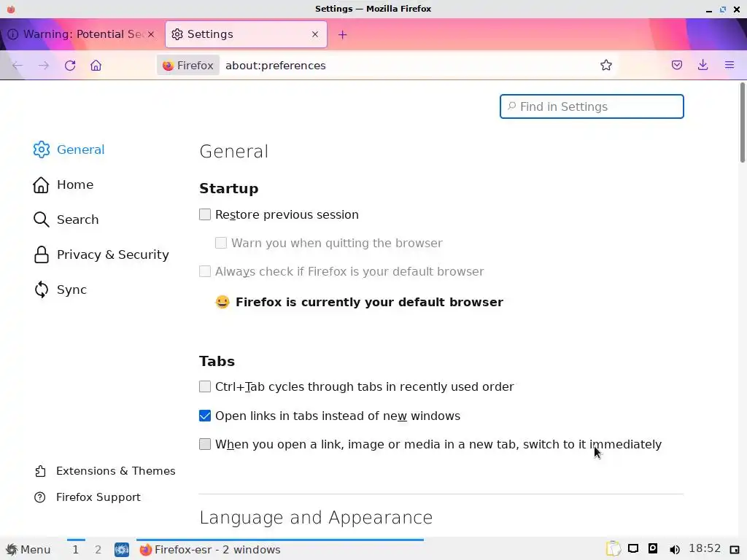Click the Firefox Support question mark icon
The image size is (747, 560).
point(40,497)
